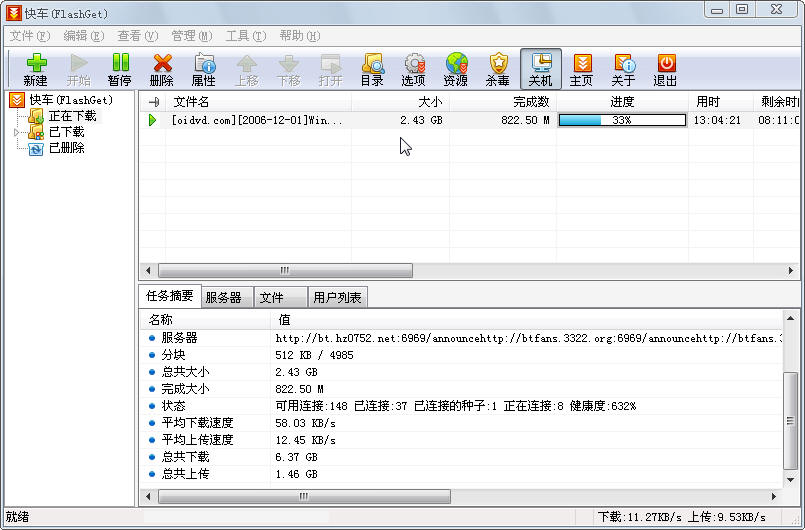Go to homepage with the 主页 icon

coord(582,70)
